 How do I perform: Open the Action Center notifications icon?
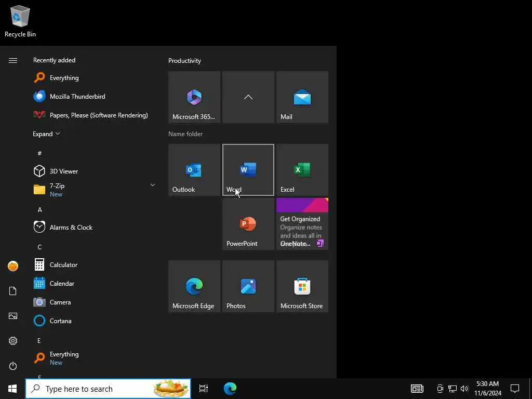tap(515, 389)
